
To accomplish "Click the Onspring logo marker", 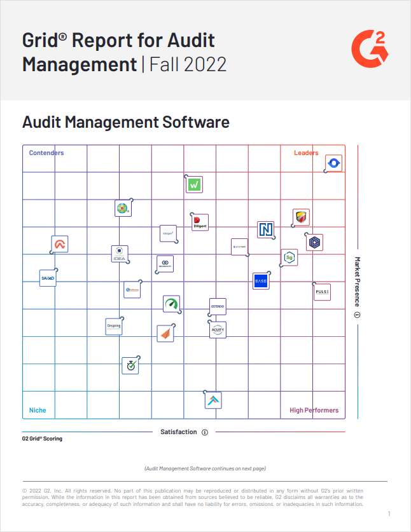I will 114,327.
